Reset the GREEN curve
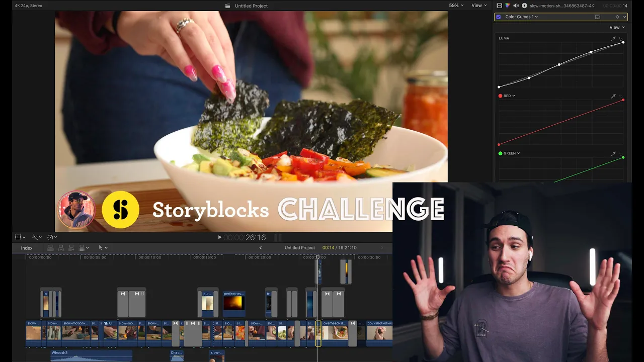Screen dimensions: 644x362 [621, 153]
